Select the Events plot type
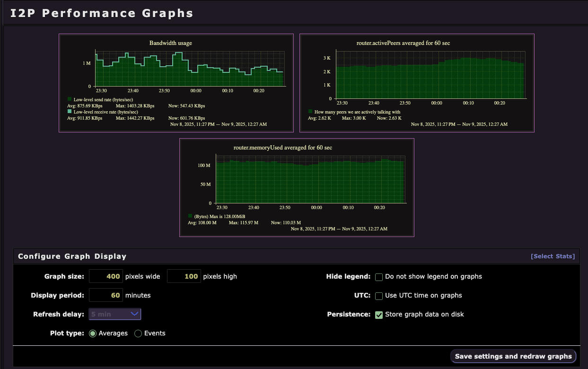Image resolution: width=588 pixels, height=369 pixels. [138, 333]
